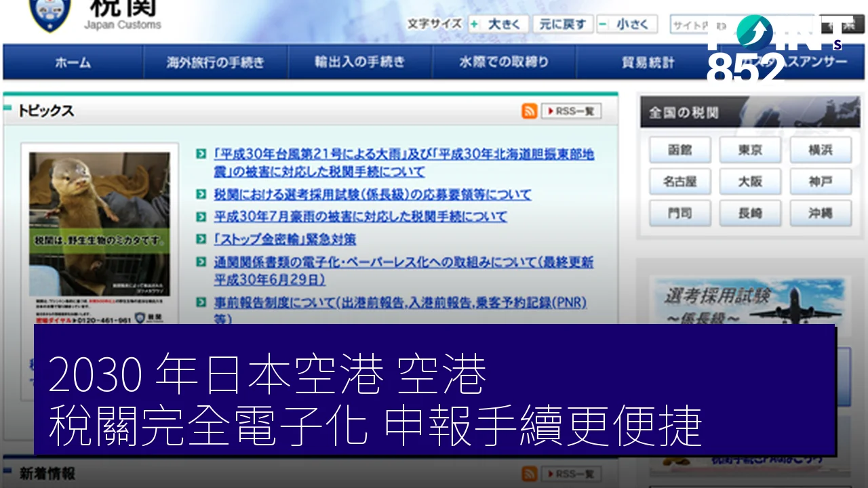Open 事前報告制度について link
The image size is (868, 488).
(x=400, y=310)
